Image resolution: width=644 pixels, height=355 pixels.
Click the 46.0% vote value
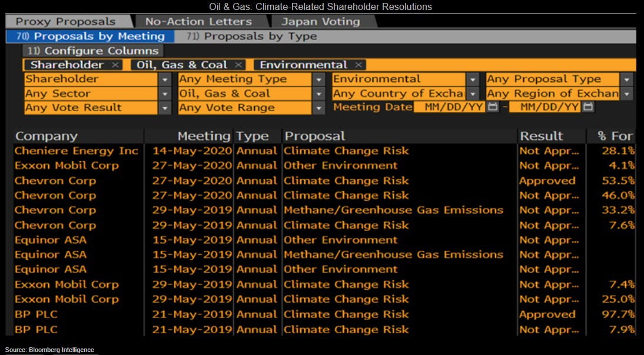click(618, 195)
